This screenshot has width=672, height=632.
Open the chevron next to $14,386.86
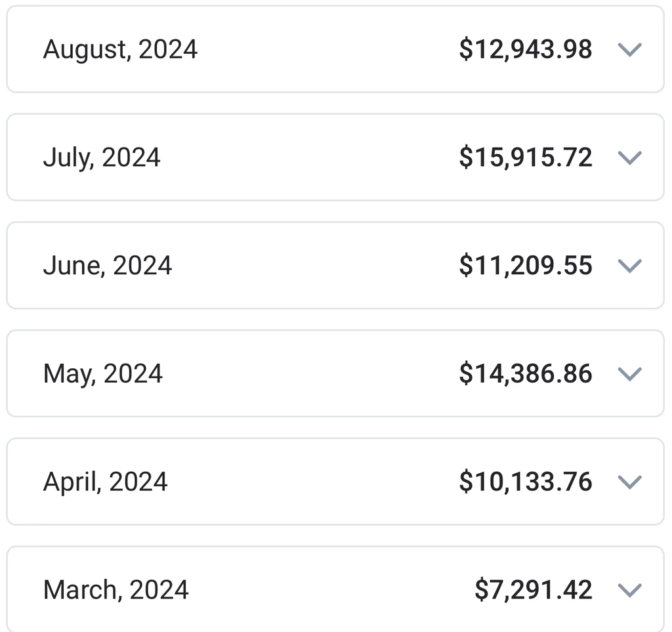(629, 374)
